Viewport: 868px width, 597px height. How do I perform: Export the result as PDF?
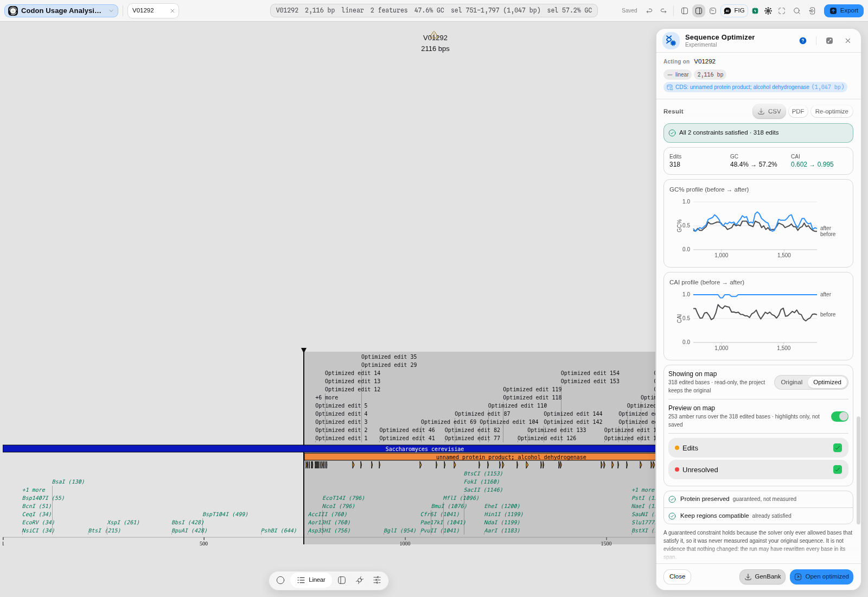(798, 111)
